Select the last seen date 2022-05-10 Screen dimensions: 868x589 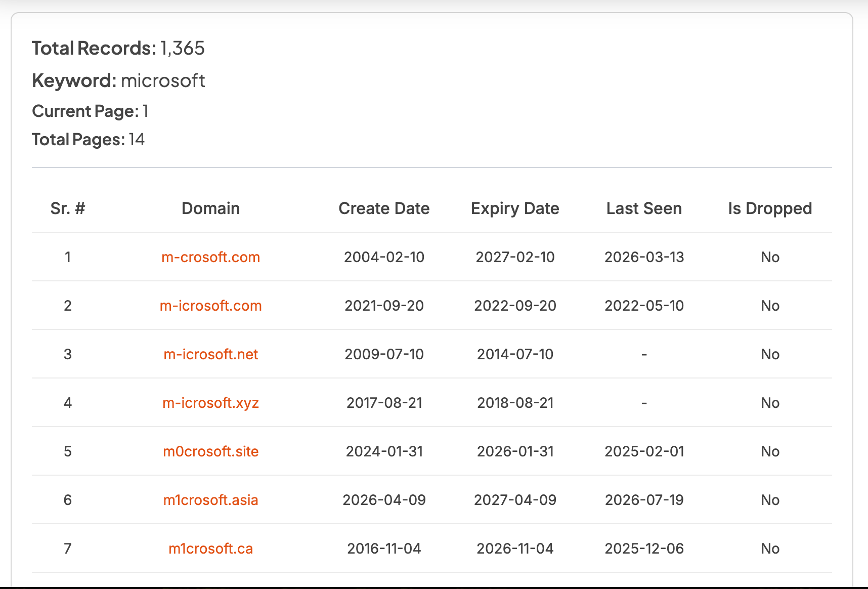point(644,306)
